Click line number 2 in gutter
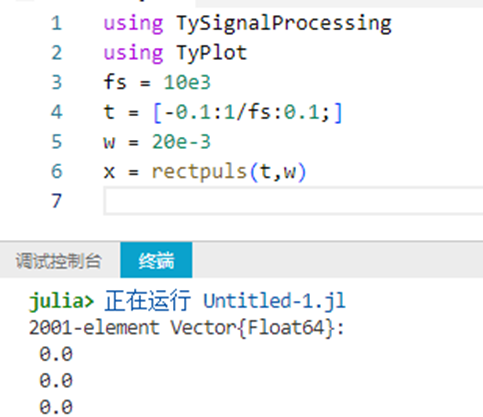483x417 pixels. [56, 53]
